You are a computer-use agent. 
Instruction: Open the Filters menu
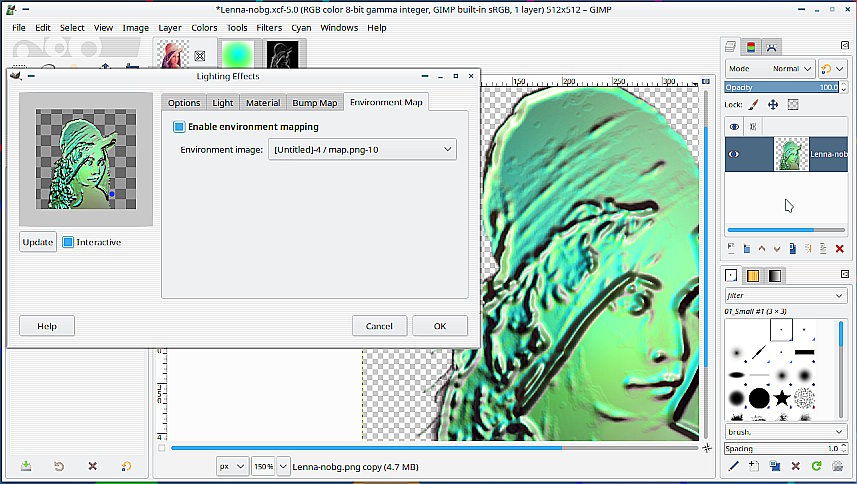click(x=269, y=28)
